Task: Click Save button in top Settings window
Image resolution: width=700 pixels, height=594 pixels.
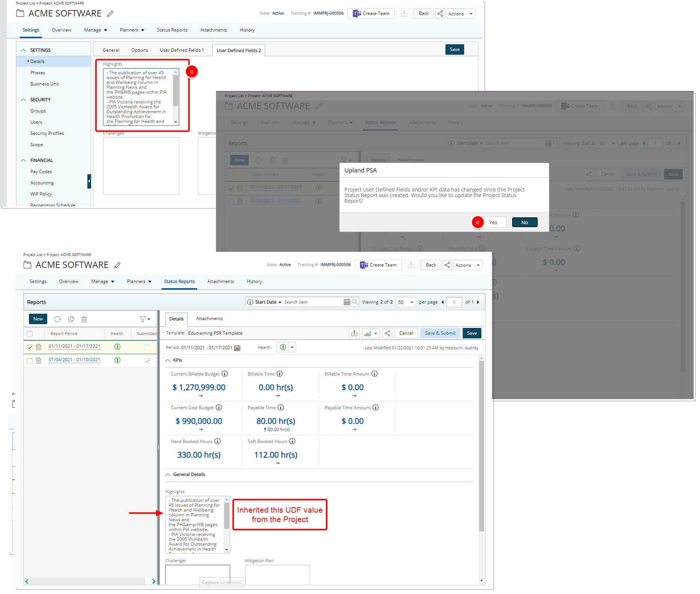Action: tap(454, 49)
